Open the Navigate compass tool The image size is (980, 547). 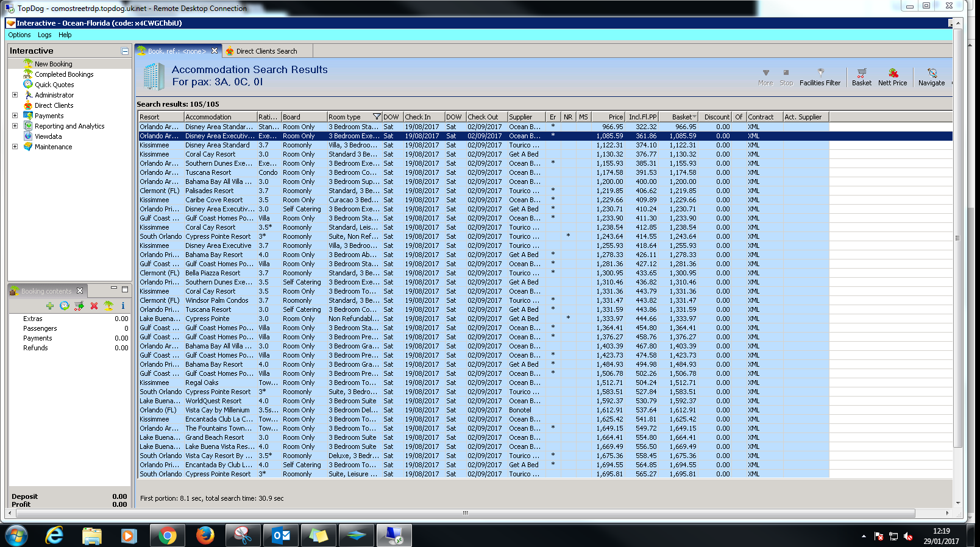(931, 77)
